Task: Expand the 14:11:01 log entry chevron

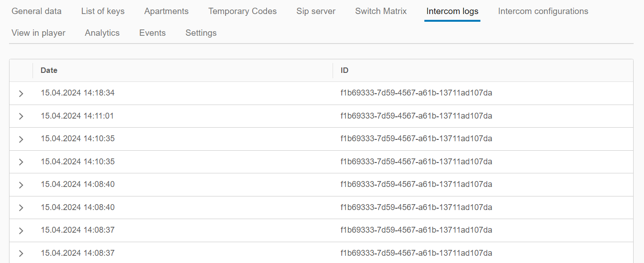Action: click(x=21, y=116)
